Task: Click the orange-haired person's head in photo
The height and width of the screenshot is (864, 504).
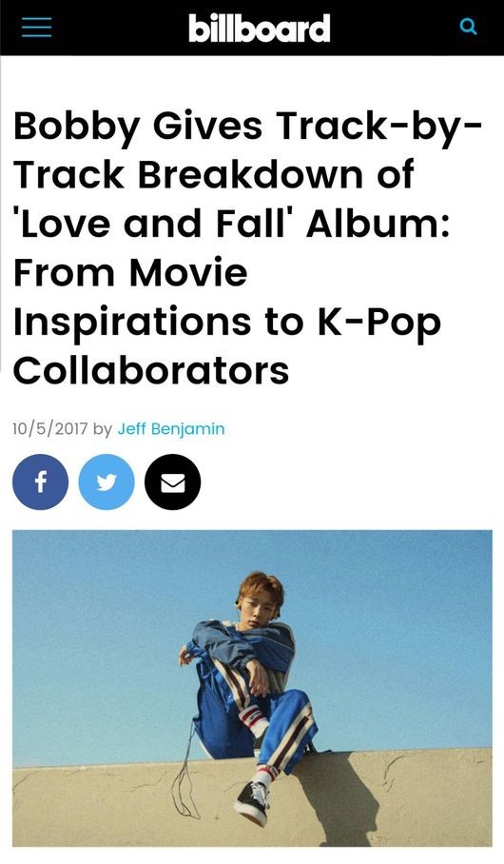Action: [262, 599]
